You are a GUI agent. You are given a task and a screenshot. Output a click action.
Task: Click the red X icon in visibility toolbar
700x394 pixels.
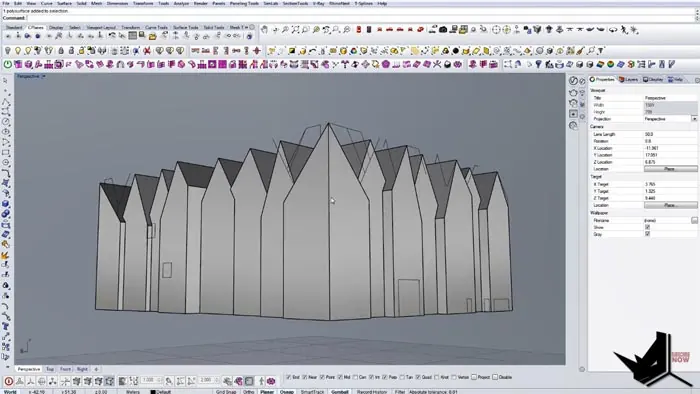pyautogui.click(x=146, y=51)
